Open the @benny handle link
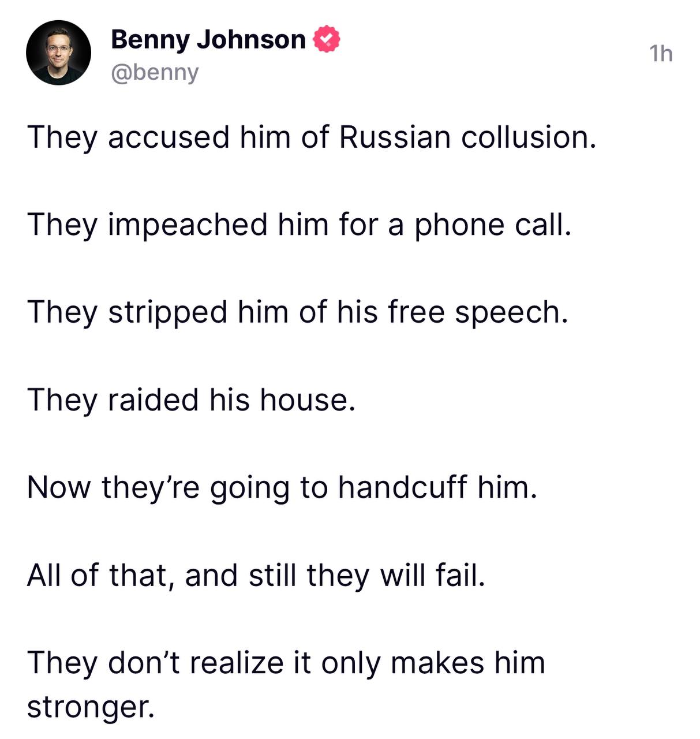This screenshot has width=700, height=739. (x=155, y=73)
